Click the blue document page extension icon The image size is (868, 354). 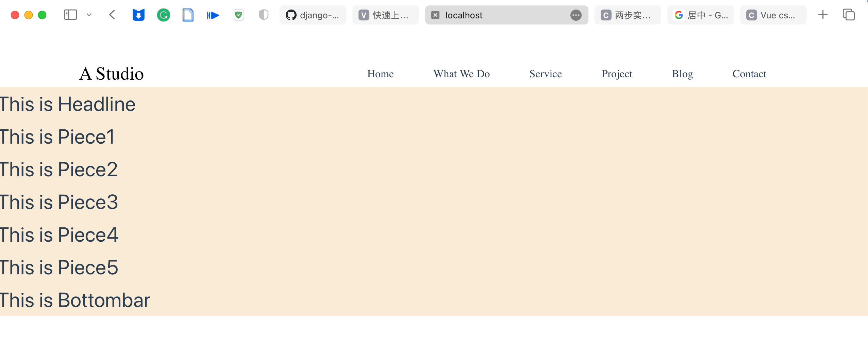pos(188,15)
